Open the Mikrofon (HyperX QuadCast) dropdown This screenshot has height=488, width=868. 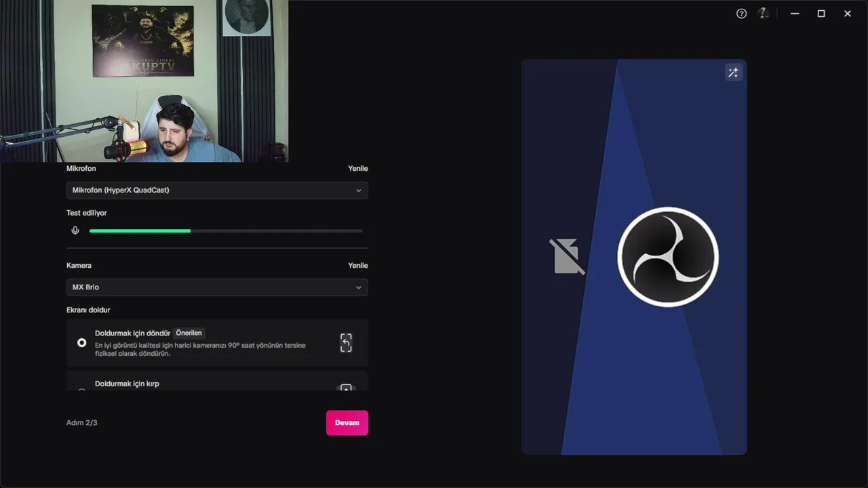[x=217, y=190]
